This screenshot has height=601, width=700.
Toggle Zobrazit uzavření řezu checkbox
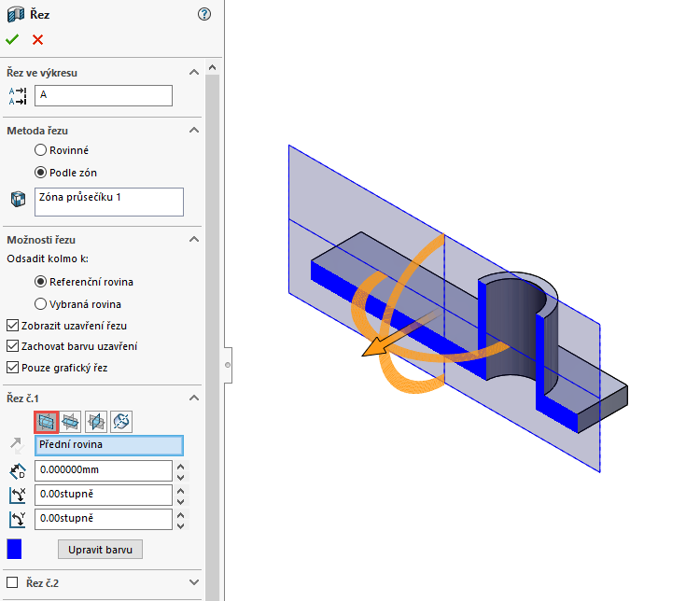coord(13,326)
